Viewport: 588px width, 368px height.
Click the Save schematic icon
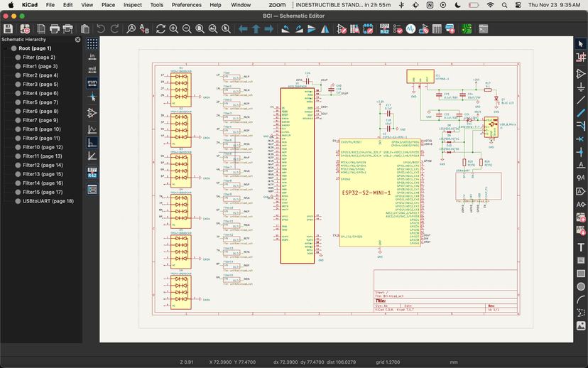8,29
